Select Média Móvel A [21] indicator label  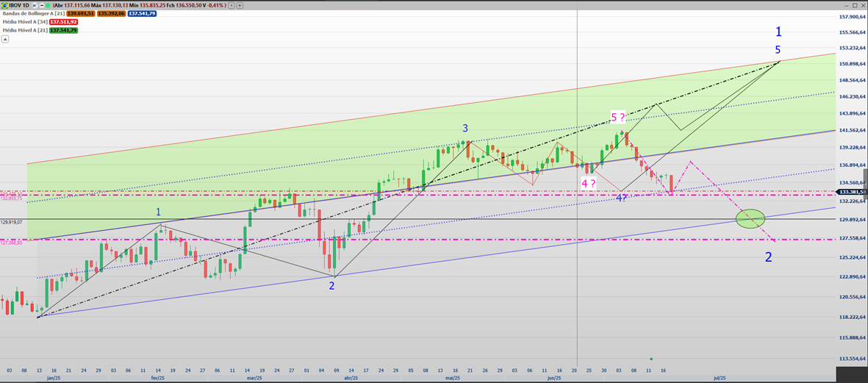pyautogui.click(x=25, y=30)
